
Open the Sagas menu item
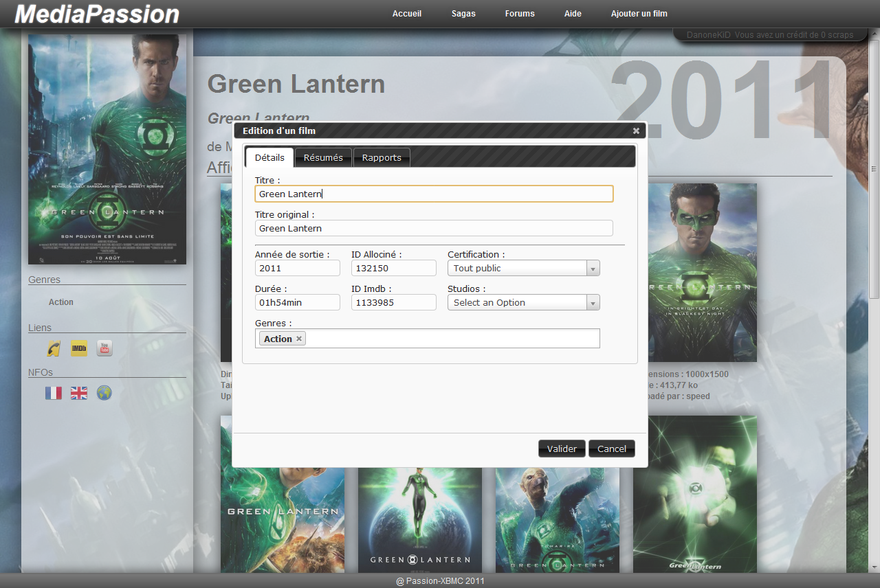463,14
